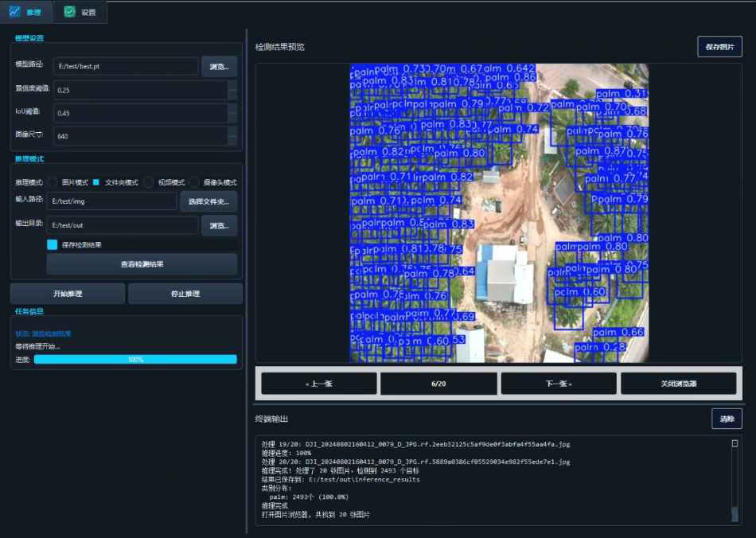The image size is (756, 538).
Task: Click the terminal output vertical scrollbar thumb
Action: coord(735,513)
